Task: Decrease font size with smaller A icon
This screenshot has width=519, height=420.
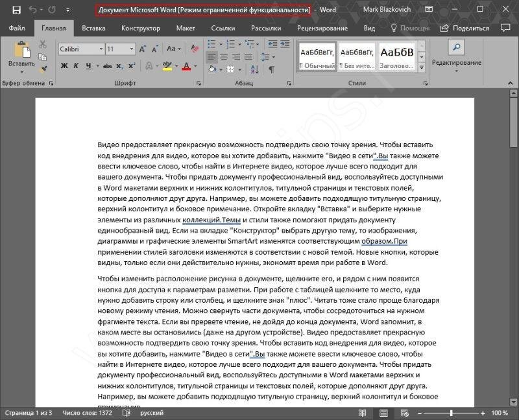Action: [155, 49]
